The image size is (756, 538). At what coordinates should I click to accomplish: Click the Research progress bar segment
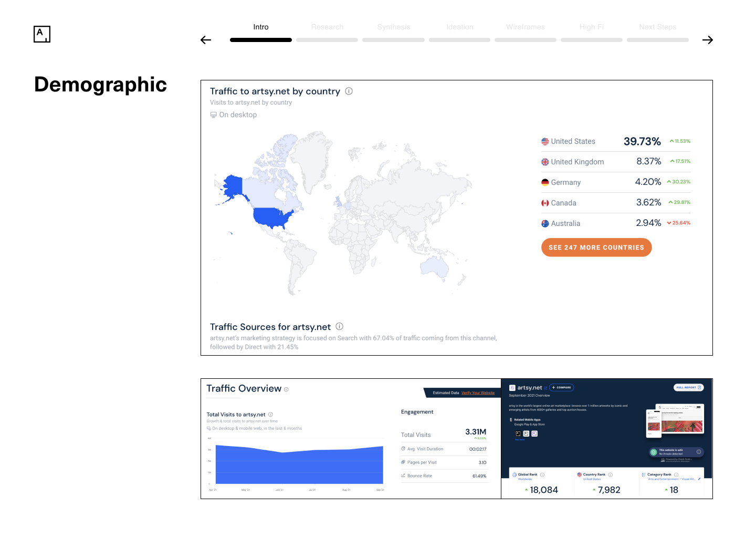click(x=327, y=40)
